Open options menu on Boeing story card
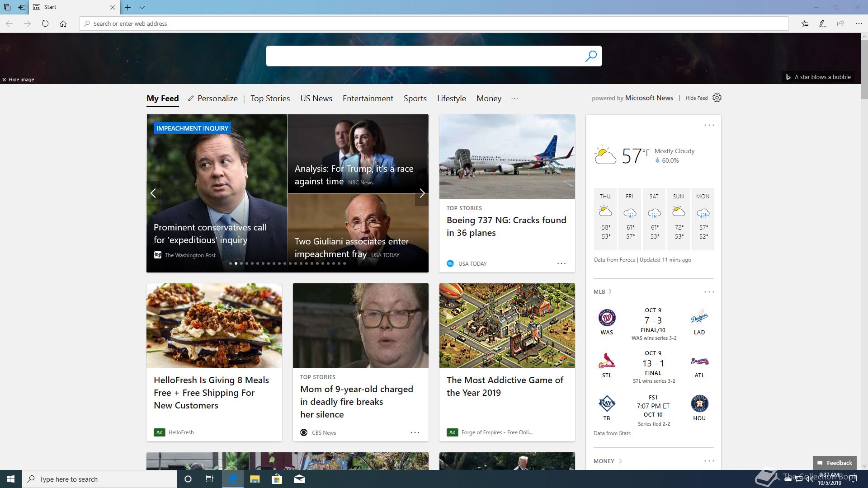868x488 pixels. (561, 263)
